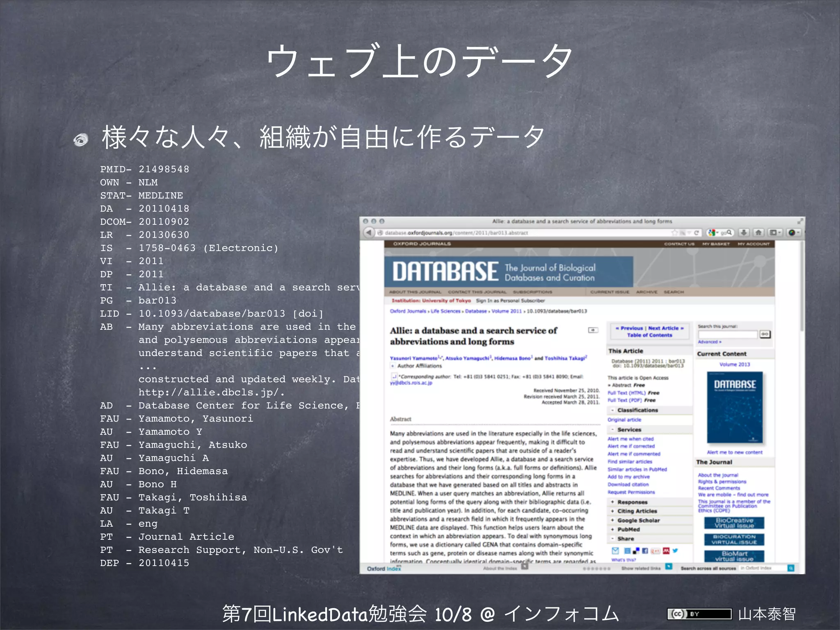Focus the Search this journal field
This screenshot has height=630, width=840.
[x=728, y=334]
